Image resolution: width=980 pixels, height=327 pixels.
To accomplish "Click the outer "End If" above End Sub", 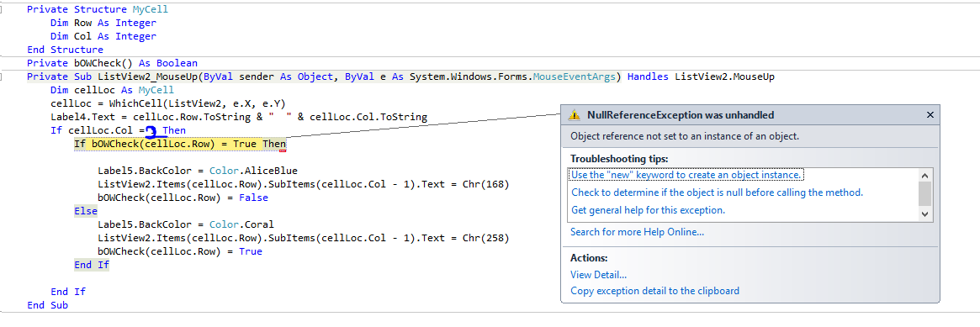I will coord(68,292).
